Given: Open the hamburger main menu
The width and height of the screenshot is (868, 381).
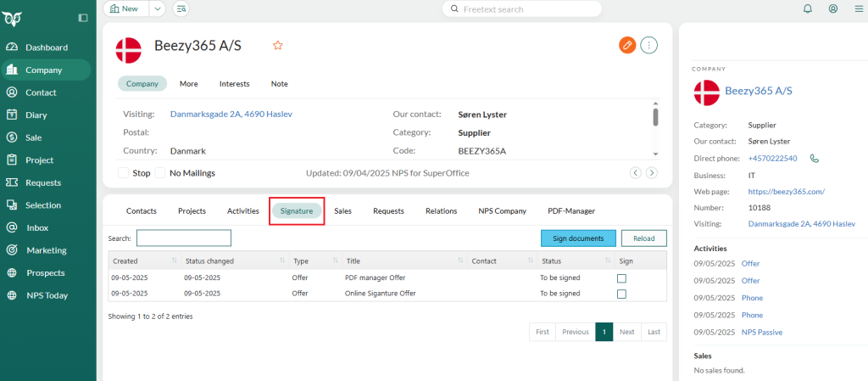Looking at the screenshot, I should pyautogui.click(x=859, y=8).
